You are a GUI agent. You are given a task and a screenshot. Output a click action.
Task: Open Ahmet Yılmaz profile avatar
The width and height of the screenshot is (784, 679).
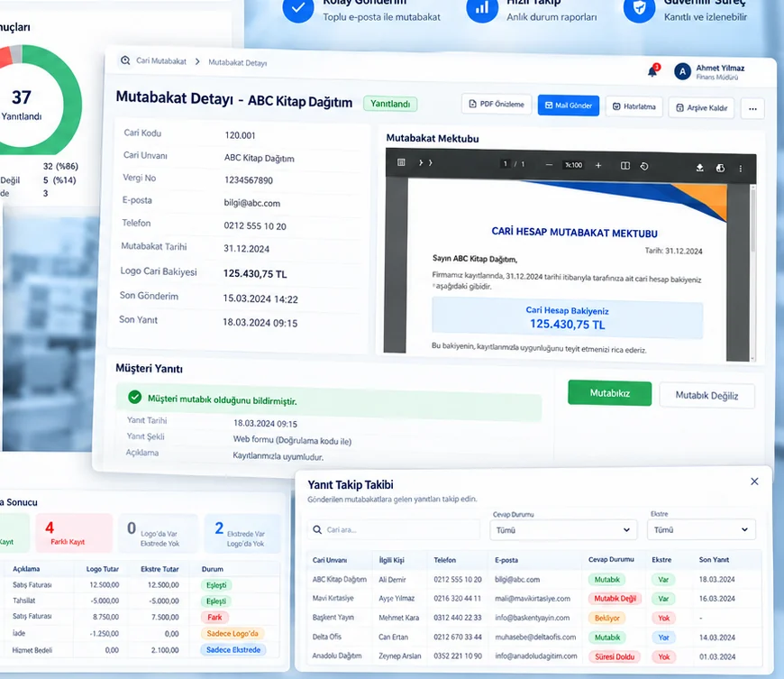(682, 71)
